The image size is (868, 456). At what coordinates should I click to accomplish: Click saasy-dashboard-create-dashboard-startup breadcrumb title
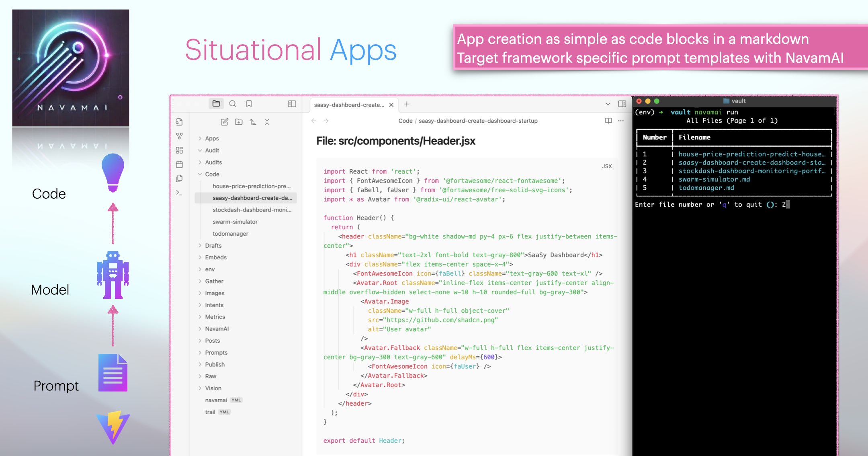(x=478, y=121)
